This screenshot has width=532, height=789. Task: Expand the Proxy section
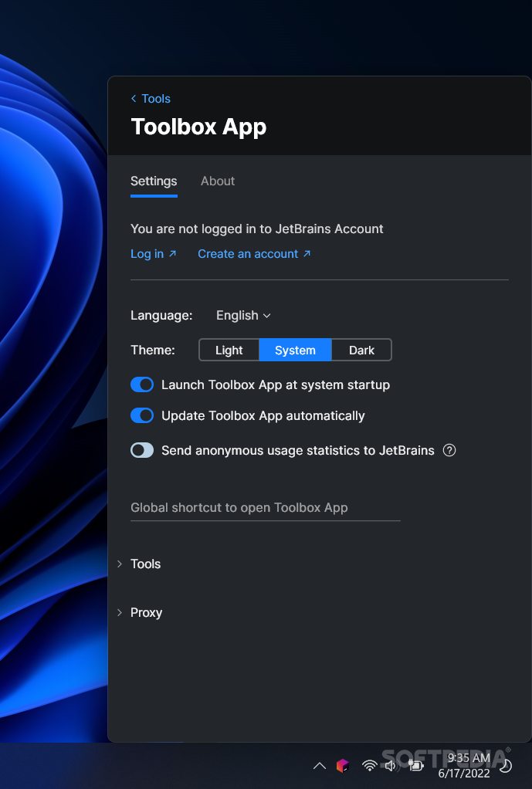(140, 612)
